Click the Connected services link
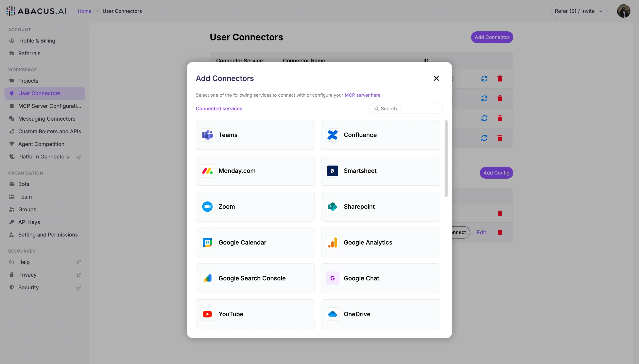This screenshot has height=364, width=639. tap(219, 109)
